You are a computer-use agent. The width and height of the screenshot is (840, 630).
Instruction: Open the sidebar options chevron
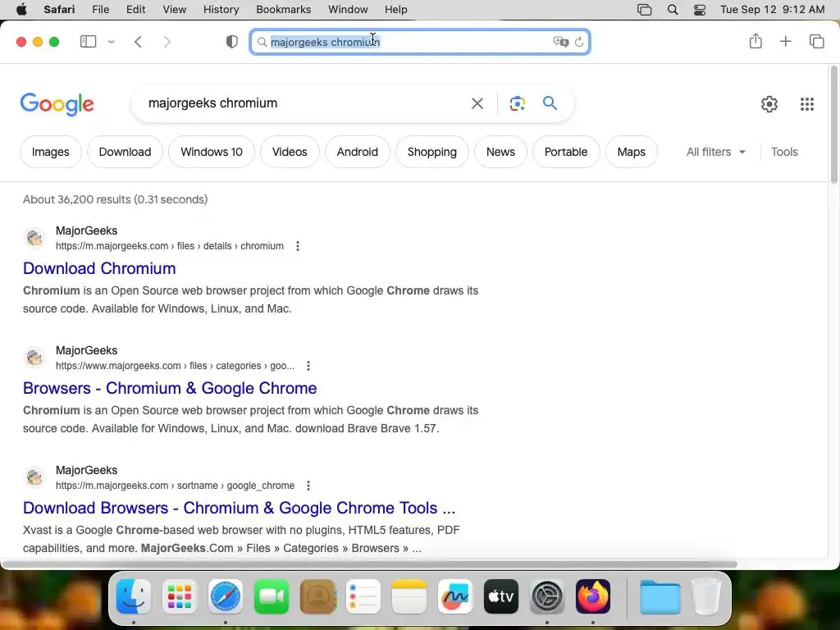112,42
